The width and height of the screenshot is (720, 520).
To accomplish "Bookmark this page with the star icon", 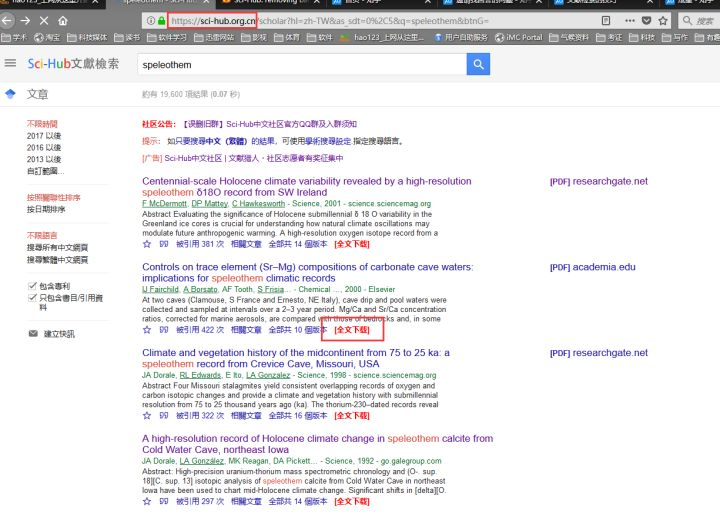I will 663,21.
